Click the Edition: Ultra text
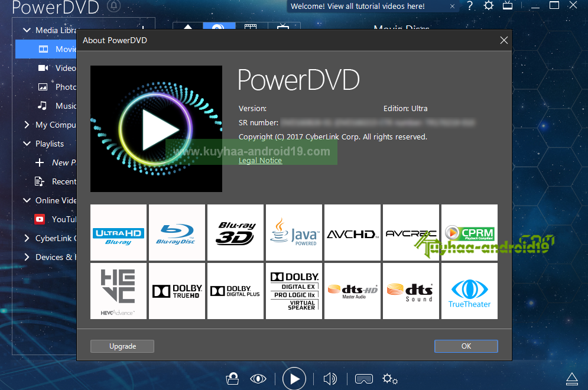This screenshot has height=390, width=588. pos(405,108)
